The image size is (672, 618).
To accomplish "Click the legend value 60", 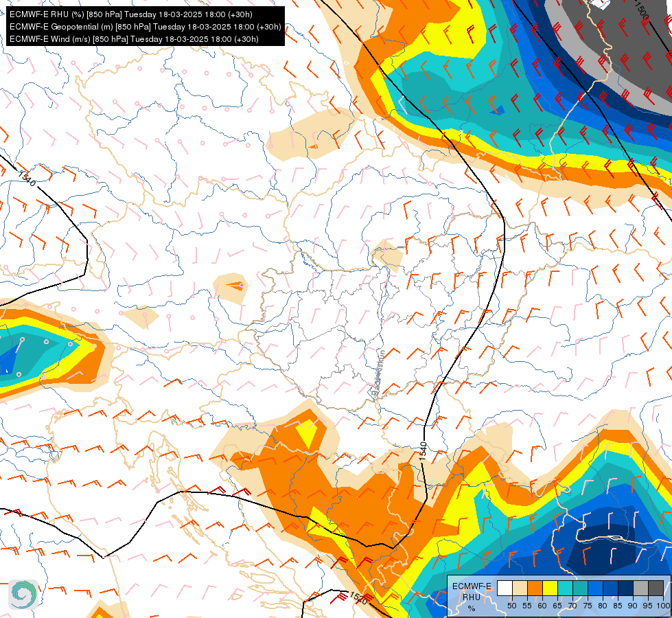I will (542, 606).
